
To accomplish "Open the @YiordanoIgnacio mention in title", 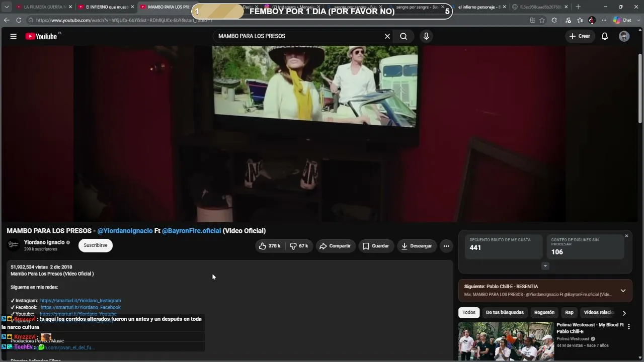I will coord(125,231).
